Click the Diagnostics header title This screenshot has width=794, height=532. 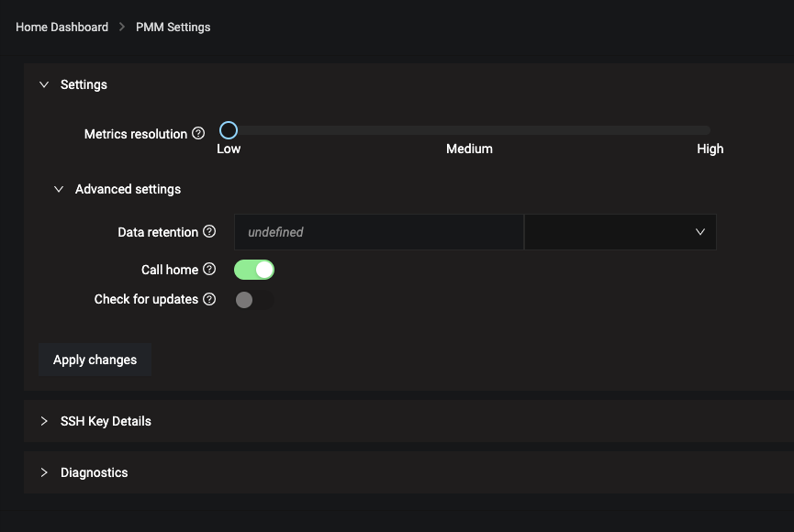[x=95, y=472]
